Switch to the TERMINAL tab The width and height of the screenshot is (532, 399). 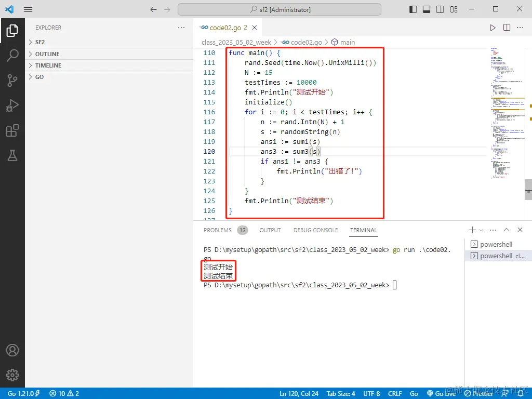click(363, 230)
